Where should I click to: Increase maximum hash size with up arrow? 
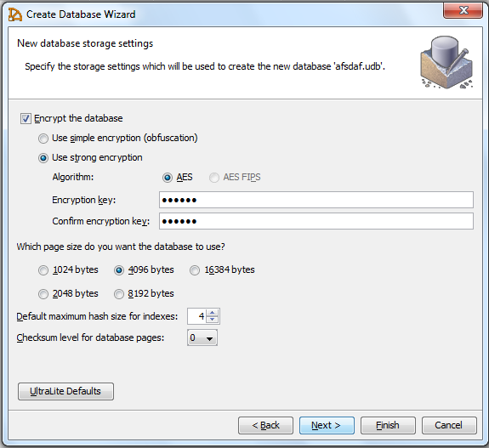[x=213, y=313]
